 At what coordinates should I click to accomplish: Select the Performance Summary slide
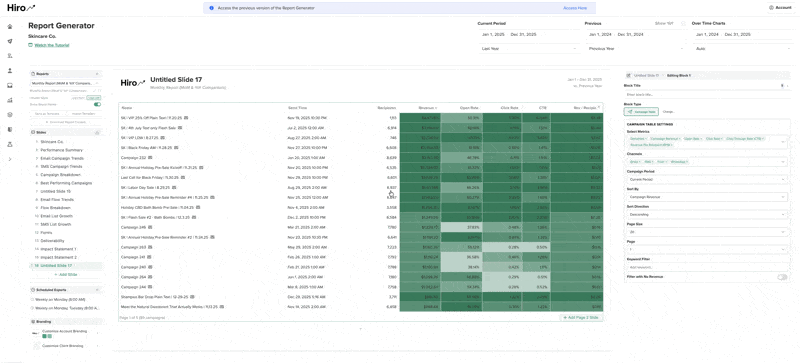point(61,150)
